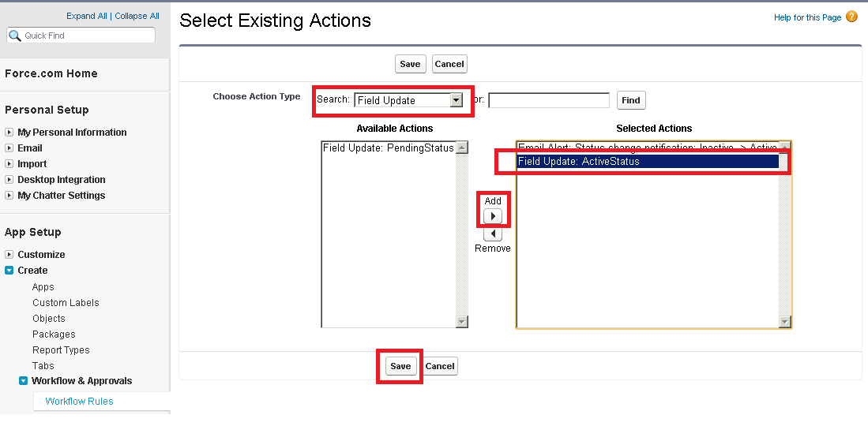Click Selected Actions scrollbar down arrow
The height and width of the screenshot is (426, 868).
point(784,321)
